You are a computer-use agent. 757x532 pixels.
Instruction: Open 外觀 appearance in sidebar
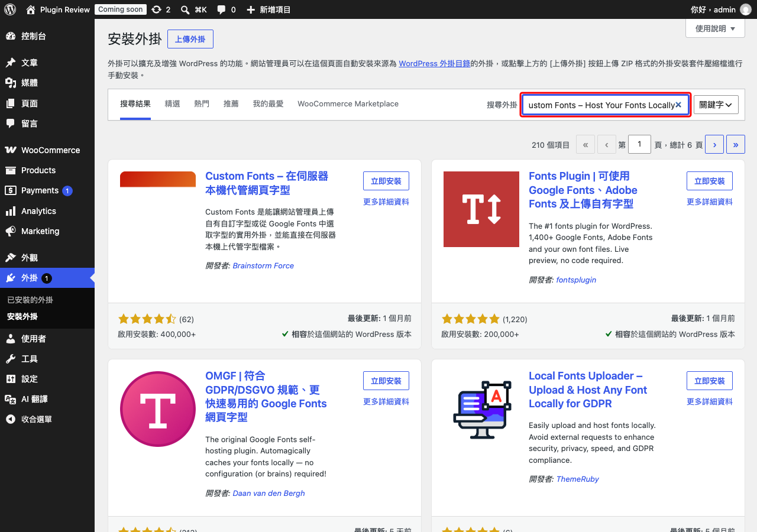47,258
